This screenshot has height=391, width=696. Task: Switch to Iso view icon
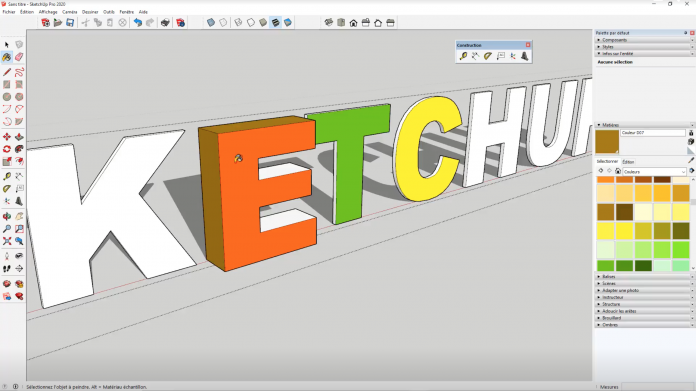pyautogui.click(x=328, y=23)
